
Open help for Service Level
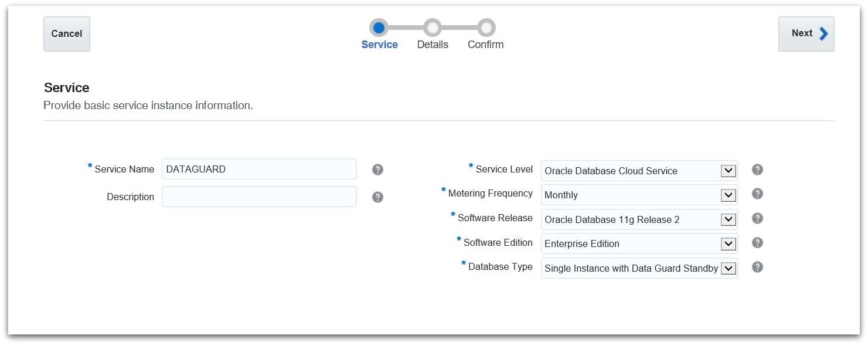click(757, 170)
